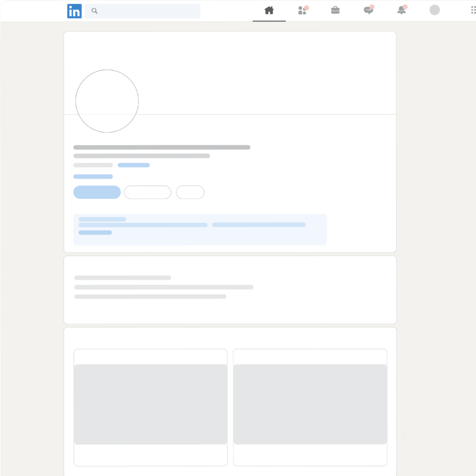Click the search magnifier icon
The width and height of the screenshot is (476, 476).
coord(94,11)
